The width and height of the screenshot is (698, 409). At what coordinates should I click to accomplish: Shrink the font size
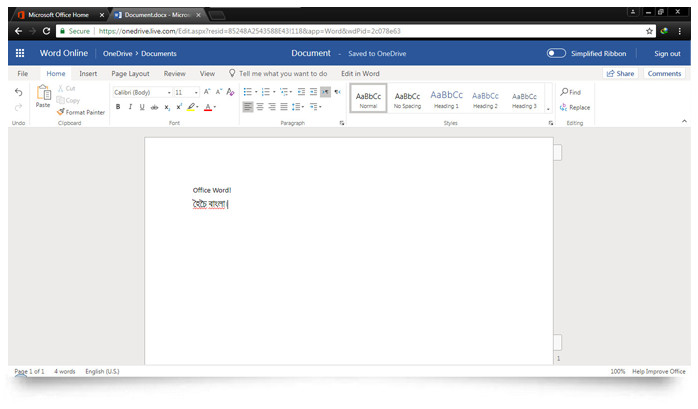coord(219,92)
